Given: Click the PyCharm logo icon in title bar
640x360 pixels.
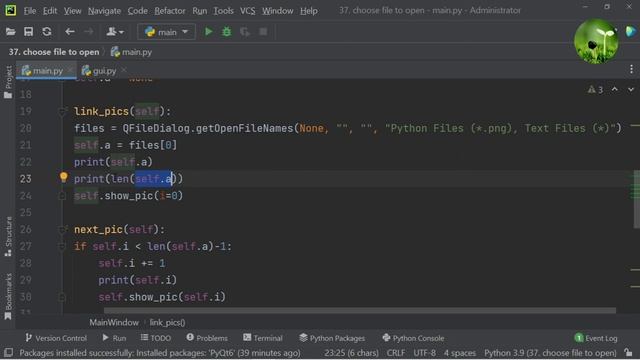Looking at the screenshot, I should pyautogui.click(x=11, y=10).
